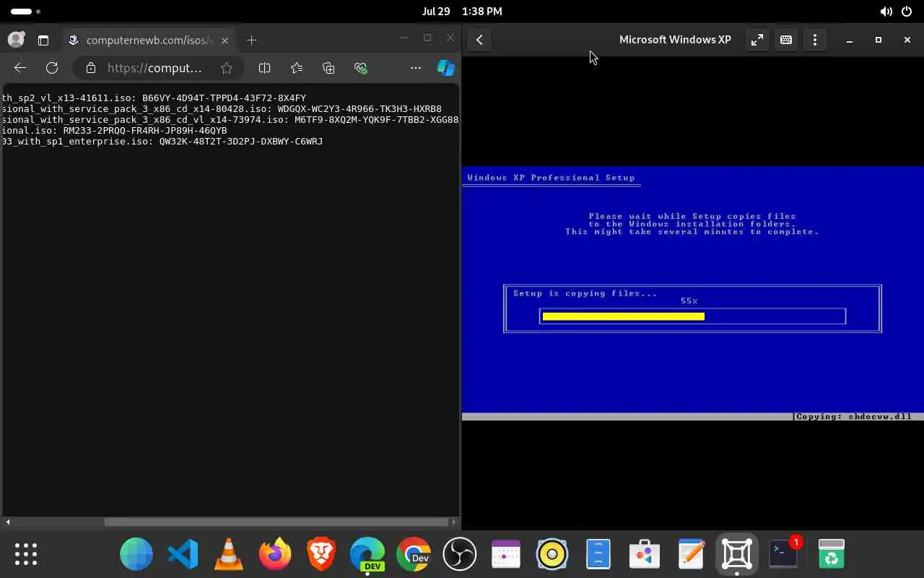924x578 pixels.
Task: Launch the blue-green globe browser dock icon
Action: point(136,554)
